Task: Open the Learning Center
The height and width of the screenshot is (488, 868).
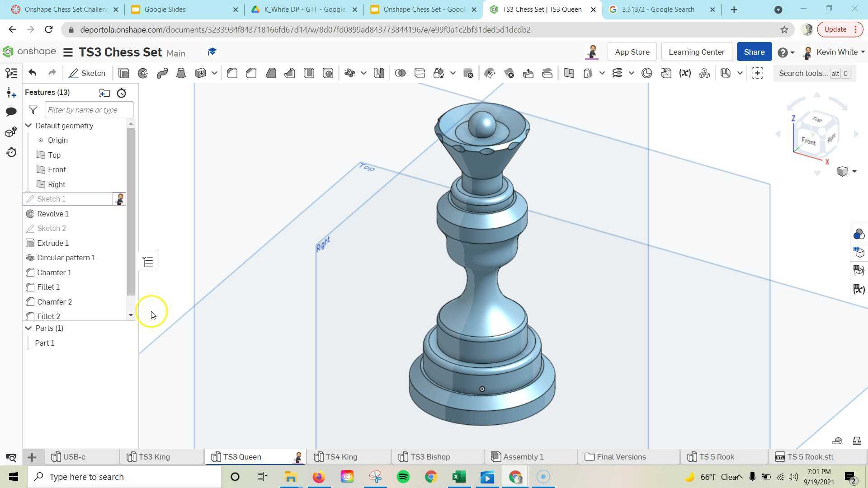Action: click(x=696, y=52)
